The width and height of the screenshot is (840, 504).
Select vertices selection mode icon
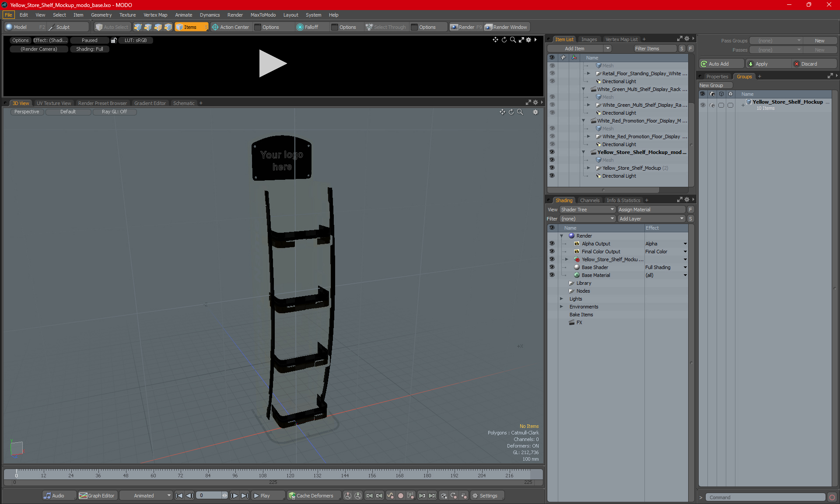click(138, 27)
